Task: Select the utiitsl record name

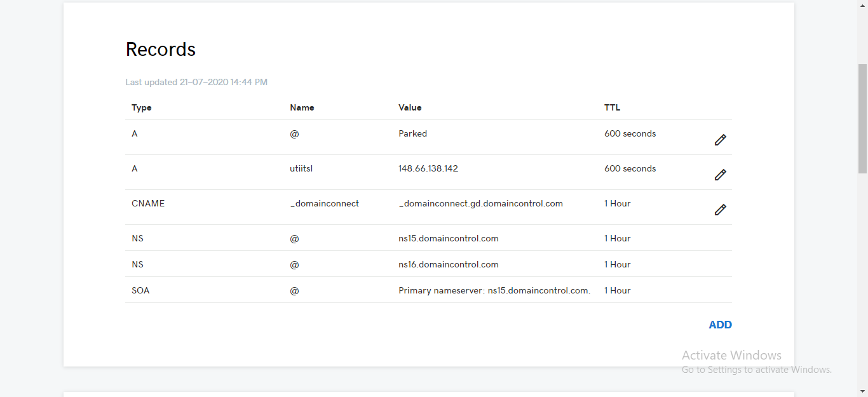Action: click(x=301, y=168)
